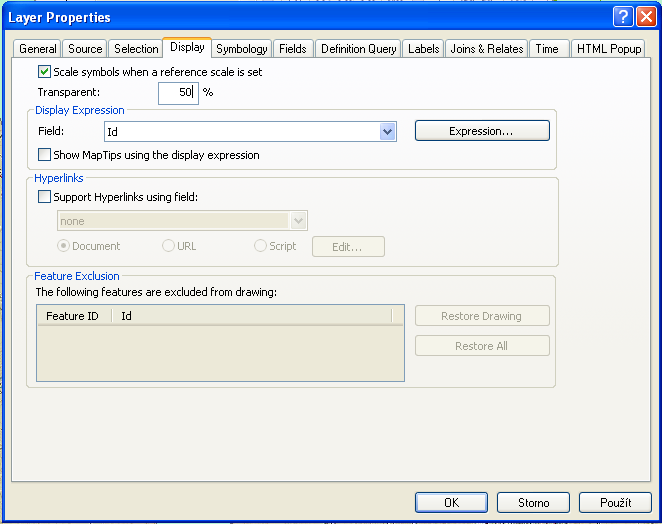662x524 pixels.
Task: Select the Display tab
Action: pos(187,47)
